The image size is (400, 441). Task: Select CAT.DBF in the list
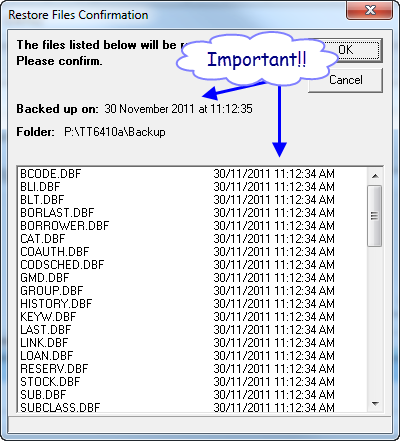click(x=193, y=239)
